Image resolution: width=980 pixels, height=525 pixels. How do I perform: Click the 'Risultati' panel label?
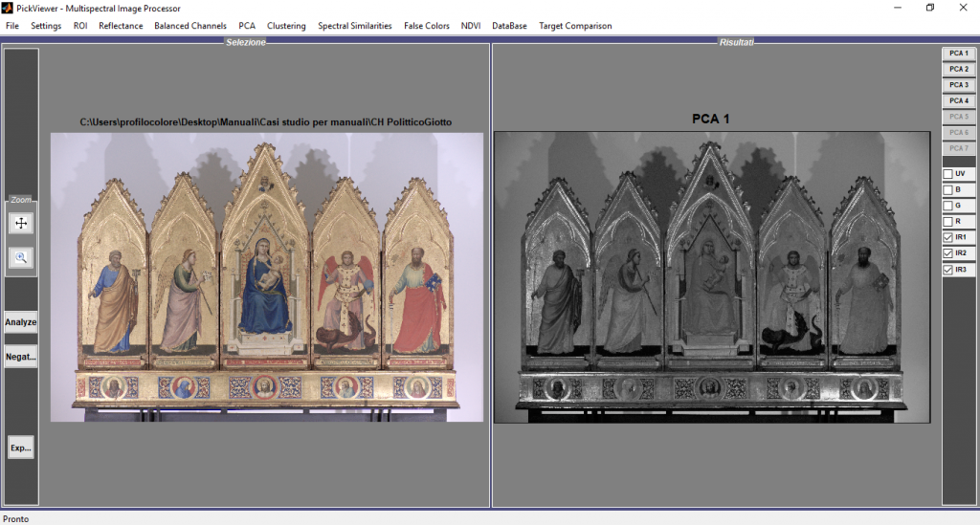pyautogui.click(x=736, y=42)
